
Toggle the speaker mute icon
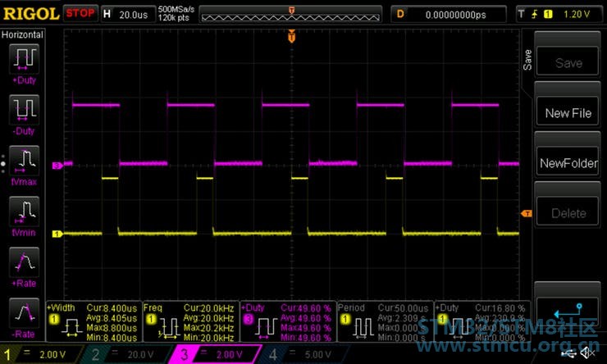click(588, 353)
